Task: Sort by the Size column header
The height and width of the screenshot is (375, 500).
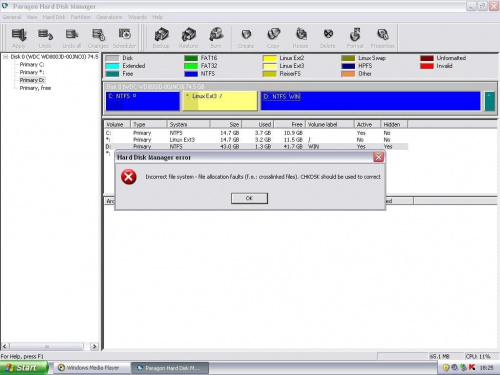Action: (226, 124)
